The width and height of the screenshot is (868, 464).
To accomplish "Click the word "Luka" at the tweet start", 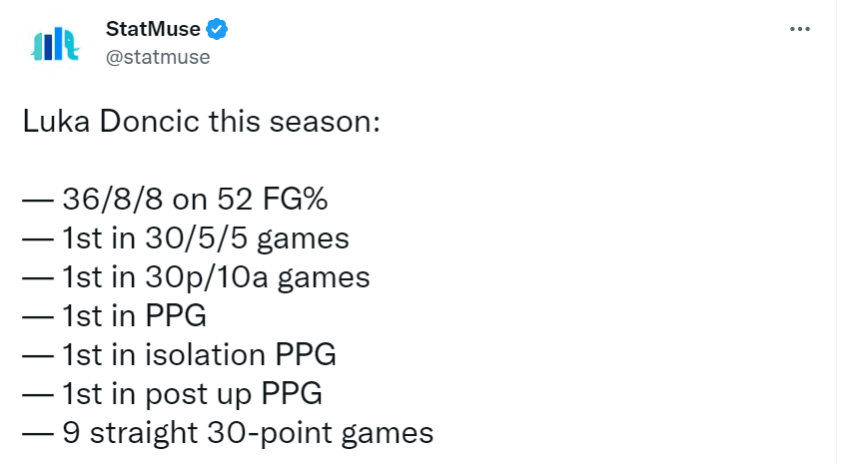I will 56,121.
